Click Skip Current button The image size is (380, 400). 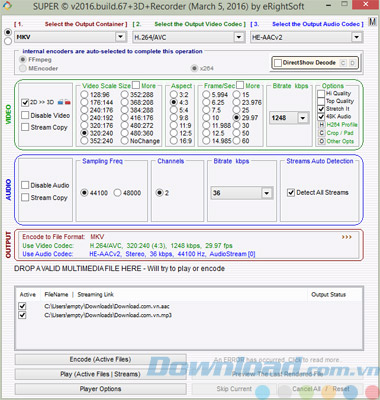pos(234,389)
